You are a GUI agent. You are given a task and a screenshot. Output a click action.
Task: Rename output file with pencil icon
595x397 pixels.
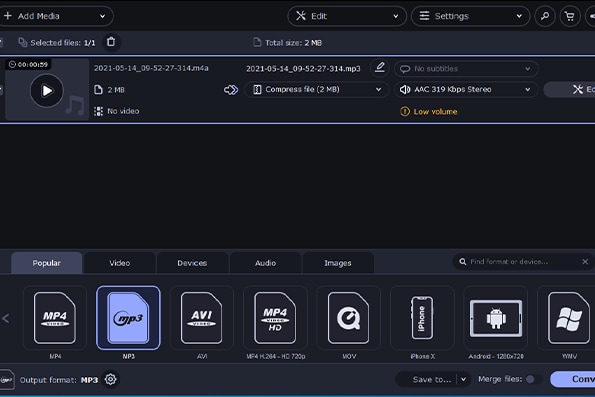coord(379,68)
